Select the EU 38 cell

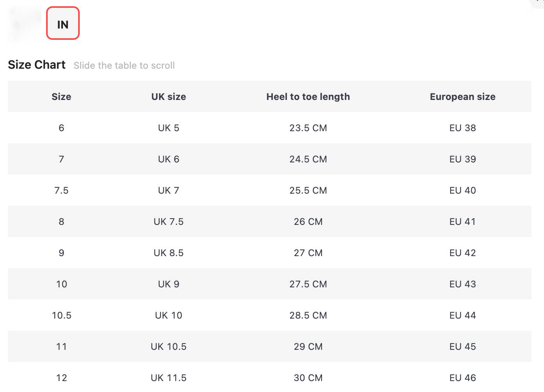click(462, 128)
